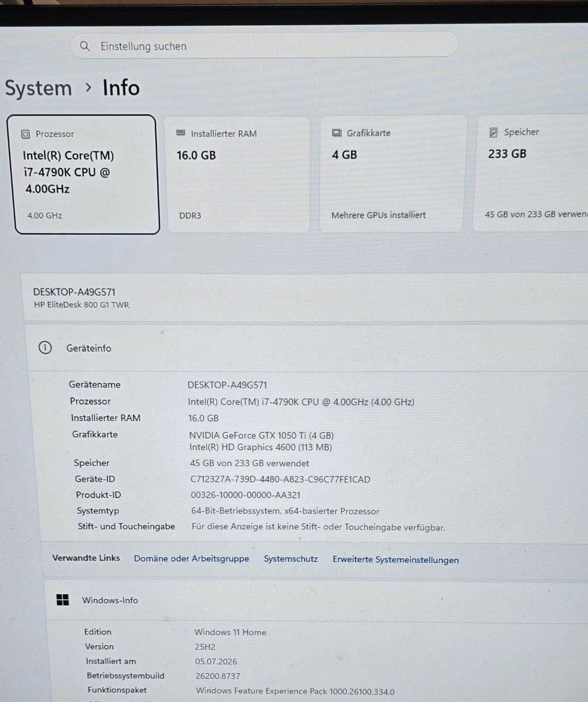Image resolution: width=588 pixels, height=702 pixels.
Task: Collapse the Geräteinfo section header
Action: (308, 348)
